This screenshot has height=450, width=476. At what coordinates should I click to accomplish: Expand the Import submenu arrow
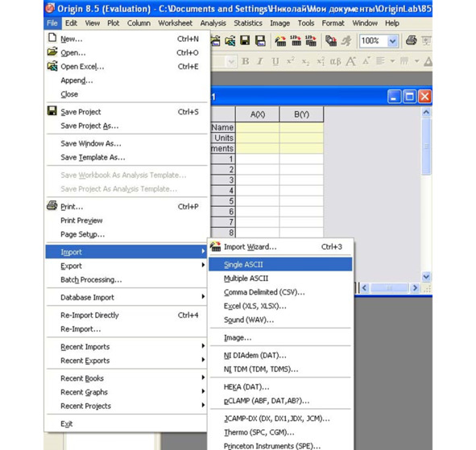click(203, 251)
